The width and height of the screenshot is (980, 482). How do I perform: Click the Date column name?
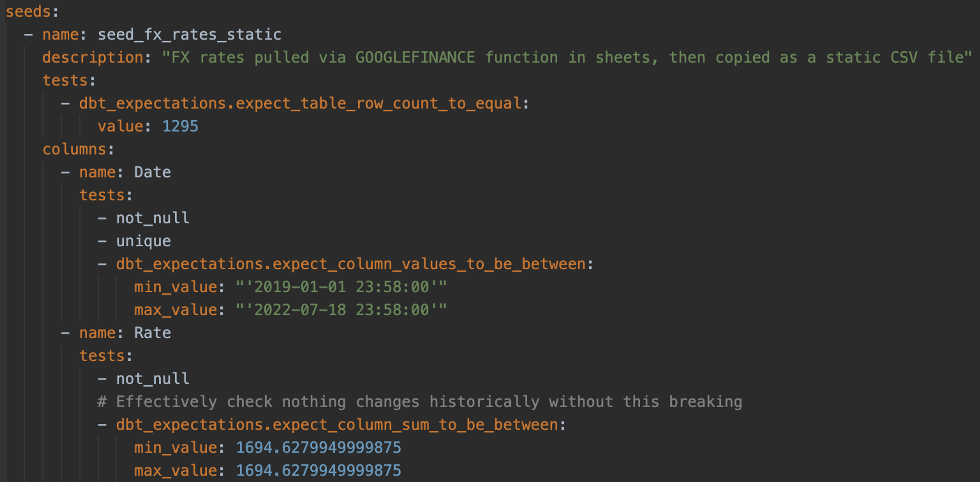tap(153, 172)
